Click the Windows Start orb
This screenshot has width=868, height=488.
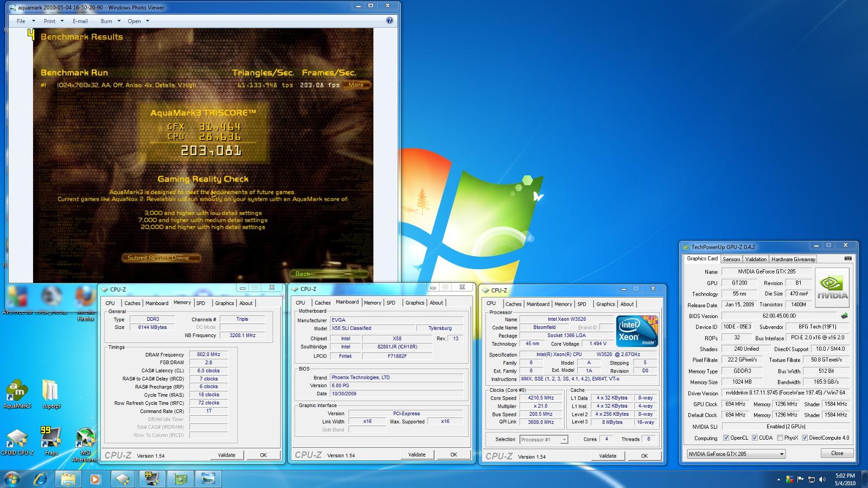11,479
